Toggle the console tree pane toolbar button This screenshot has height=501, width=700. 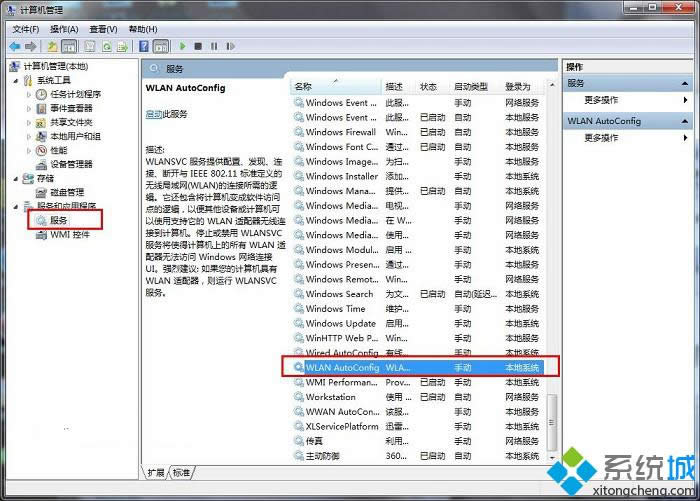pos(69,46)
